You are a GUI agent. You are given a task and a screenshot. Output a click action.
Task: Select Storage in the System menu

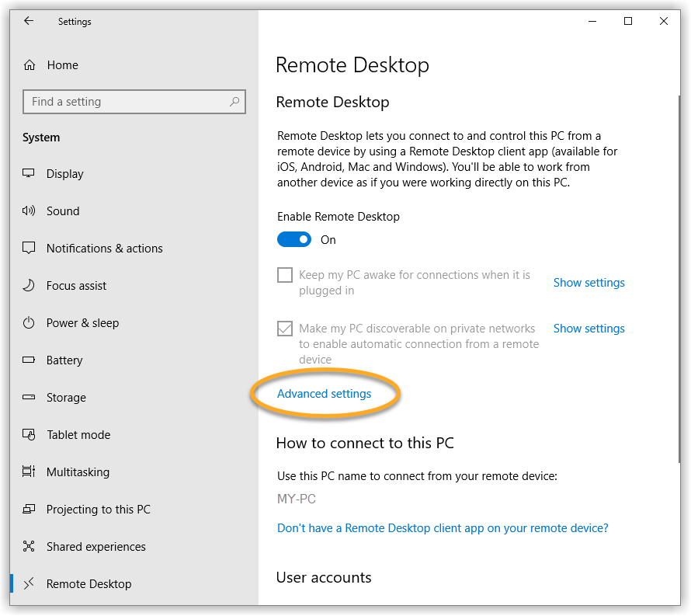click(x=66, y=398)
